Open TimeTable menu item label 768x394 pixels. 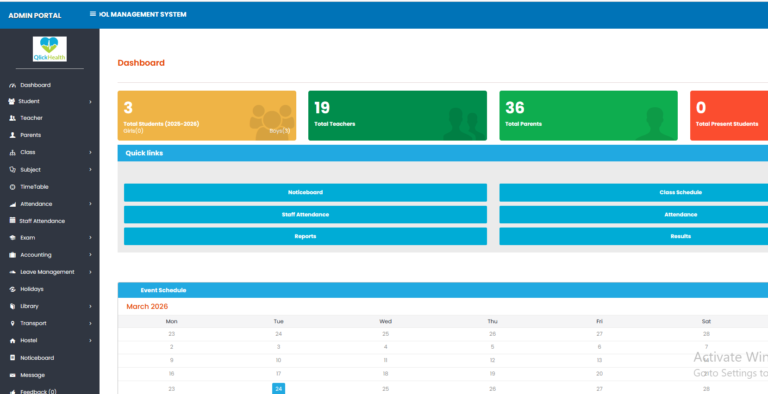(x=34, y=187)
